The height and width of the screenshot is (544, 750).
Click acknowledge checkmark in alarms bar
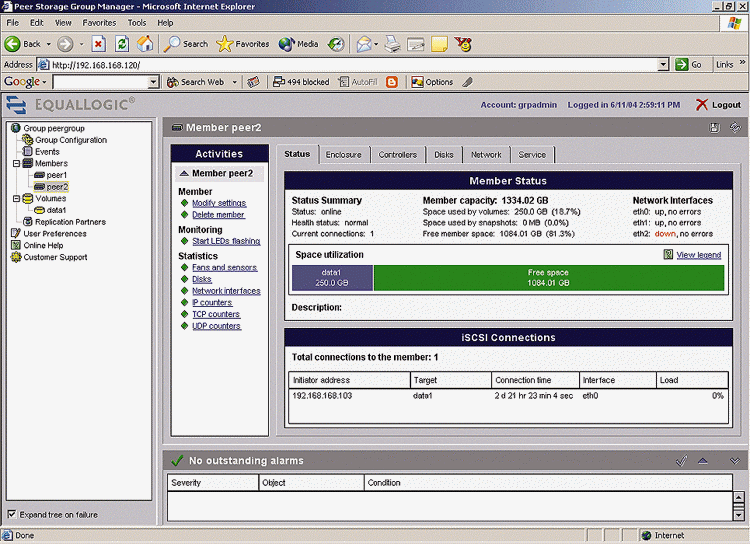point(681,461)
